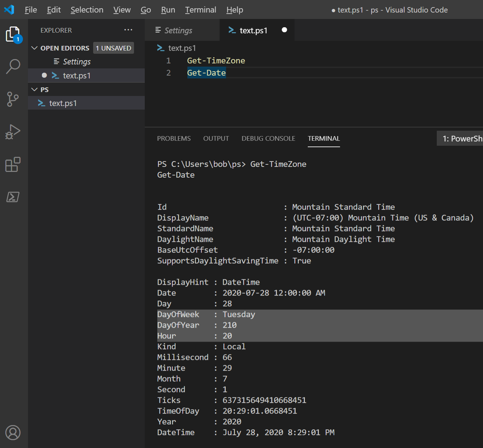The height and width of the screenshot is (448, 483).
Task: Click the Visual Studio Code logo
Action: (9, 9)
